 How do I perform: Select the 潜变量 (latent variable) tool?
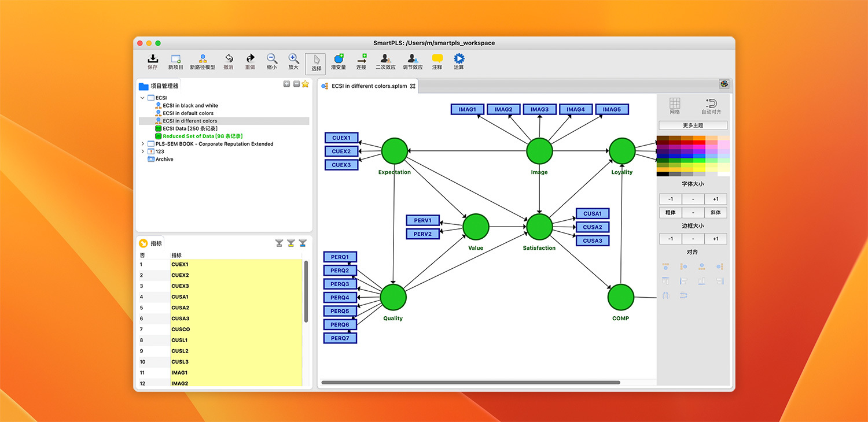click(339, 61)
